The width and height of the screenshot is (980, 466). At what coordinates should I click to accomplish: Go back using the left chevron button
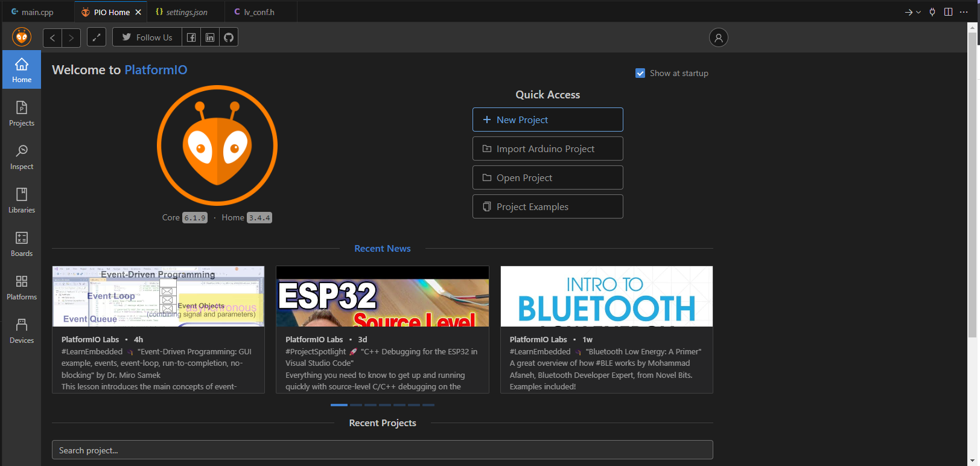52,37
